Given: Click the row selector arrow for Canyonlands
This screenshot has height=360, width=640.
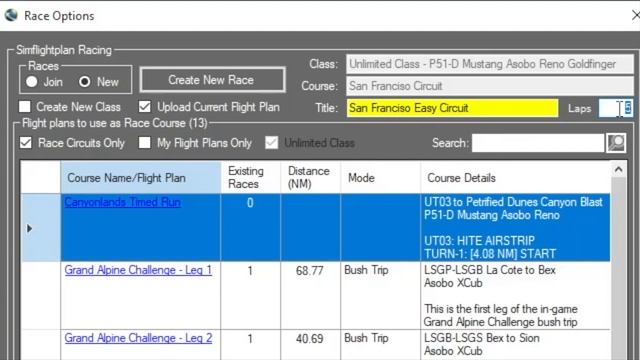Looking at the screenshot, I should [29, 228].
